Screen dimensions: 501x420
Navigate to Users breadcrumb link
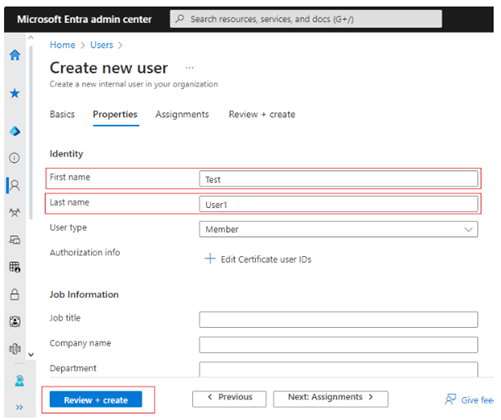pyautogui.click(x=102, y=45)
